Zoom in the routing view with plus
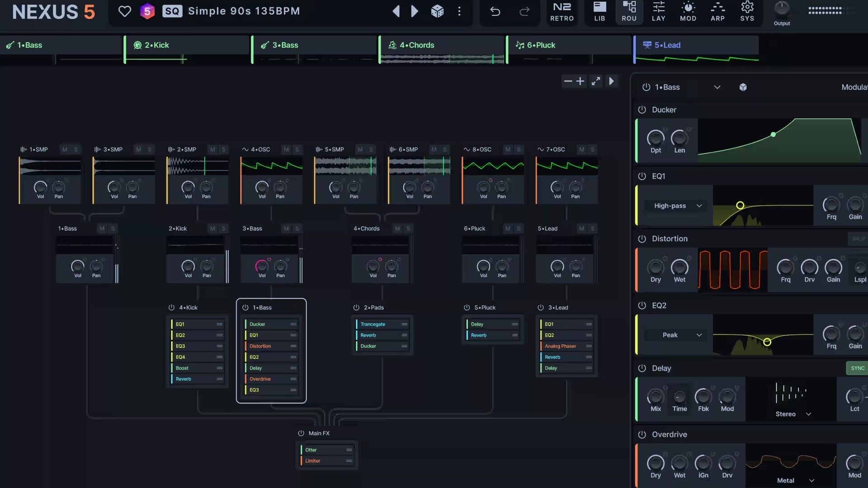This screenshot has height=488, width=868. coord(580,81)
